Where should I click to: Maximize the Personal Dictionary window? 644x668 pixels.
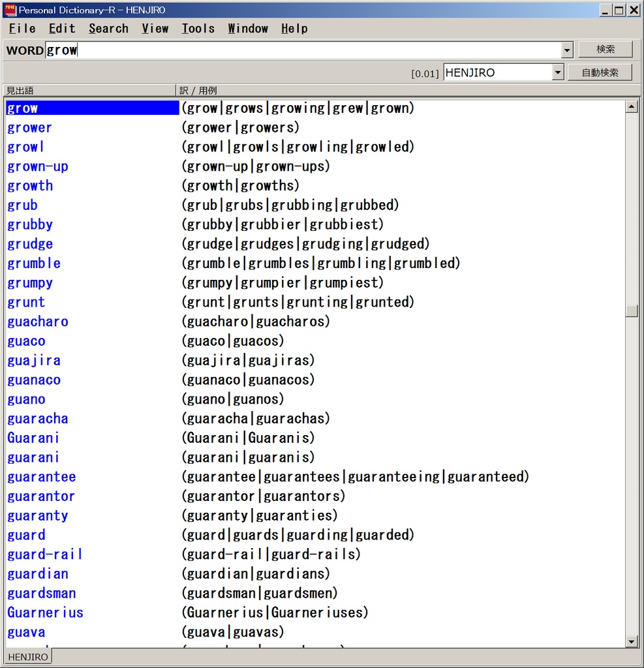tap(619, 10)
